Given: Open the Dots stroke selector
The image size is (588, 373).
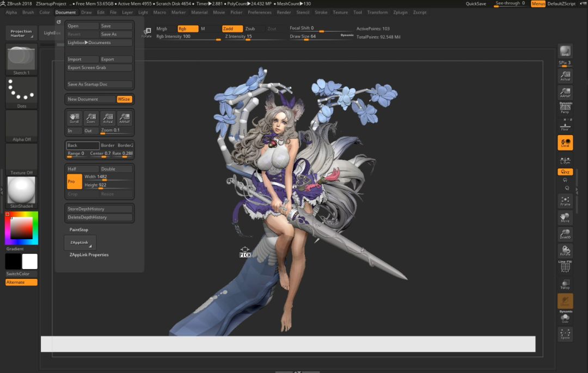Looking at the screenshot, I should coord(21,92).
